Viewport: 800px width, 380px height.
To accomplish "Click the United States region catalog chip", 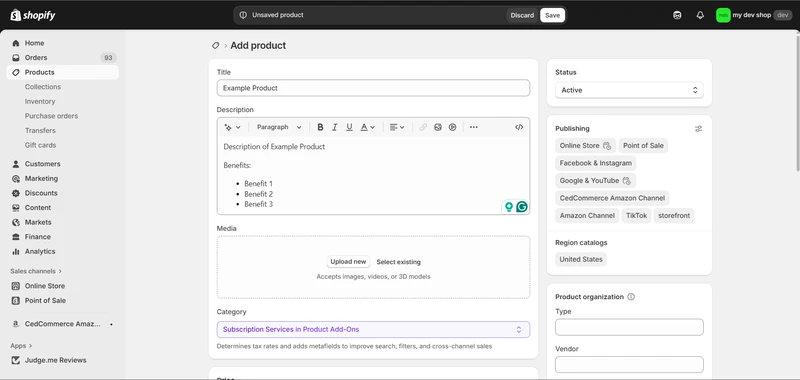I will coord(581,259).
